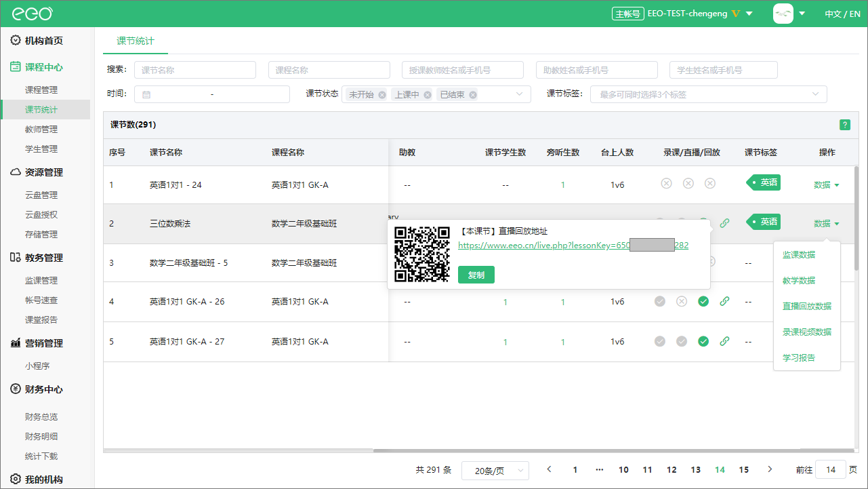868x489 pixels.
Task: Jump to page 15
Action: click(x=744, y=470)
